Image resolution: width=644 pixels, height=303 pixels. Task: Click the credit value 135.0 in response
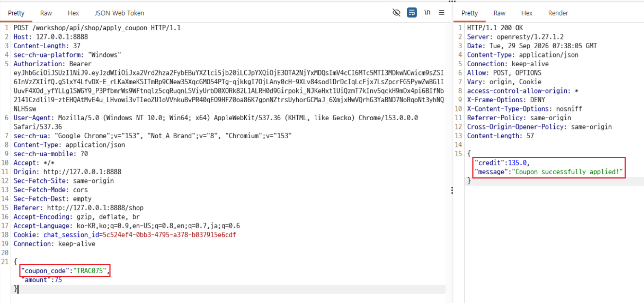517,163
